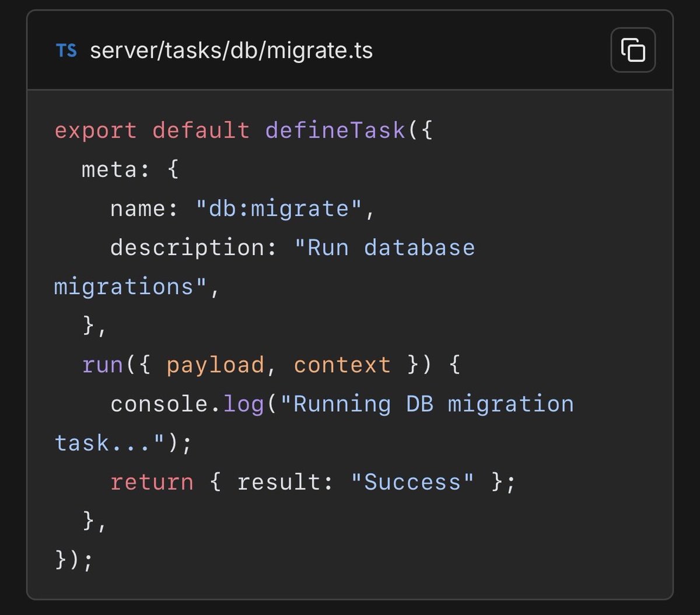Click the 'export' keyword in the code
Viewport: 700px width, 615px height.
click(x=95, y=131)
